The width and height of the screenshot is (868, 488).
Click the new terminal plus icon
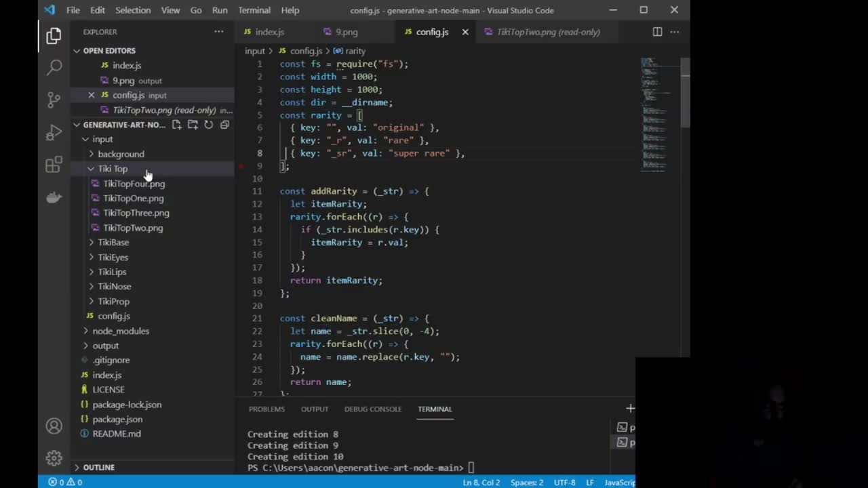[630, 408]
